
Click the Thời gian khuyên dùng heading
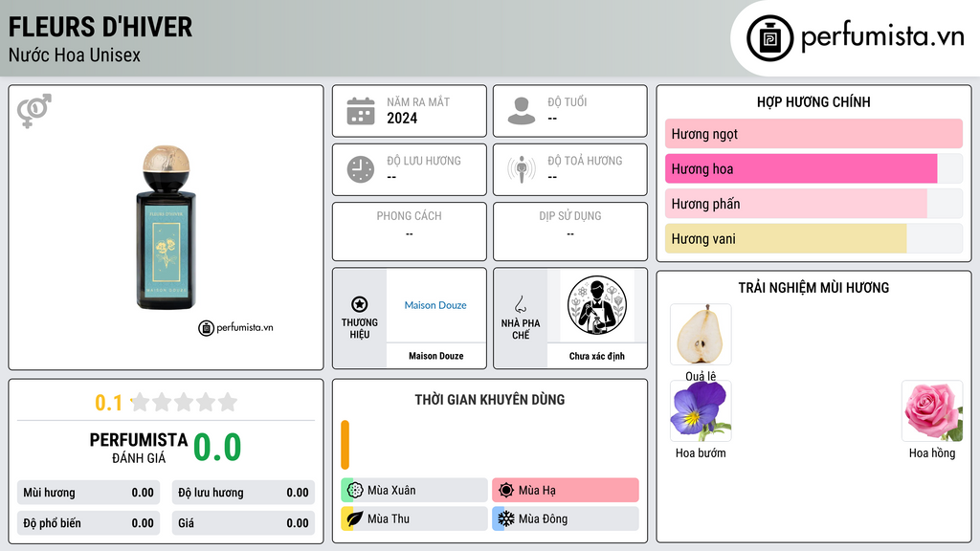tap(490, 399)
